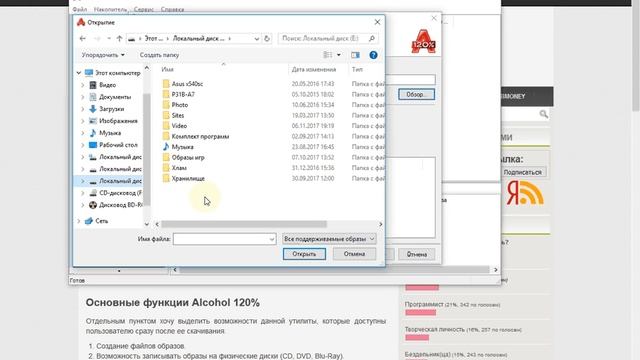Sort by Дата изменения column header

[x=314, y=69]
